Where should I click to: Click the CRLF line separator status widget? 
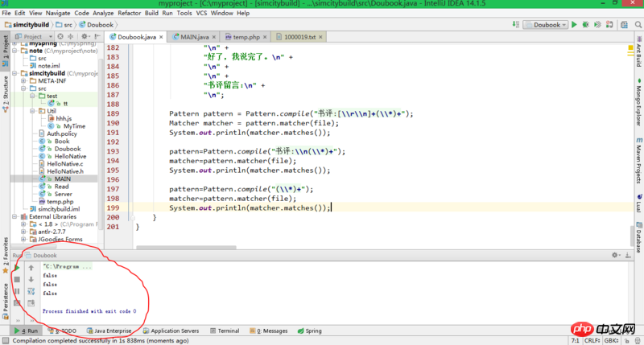(x=592, y=340)
